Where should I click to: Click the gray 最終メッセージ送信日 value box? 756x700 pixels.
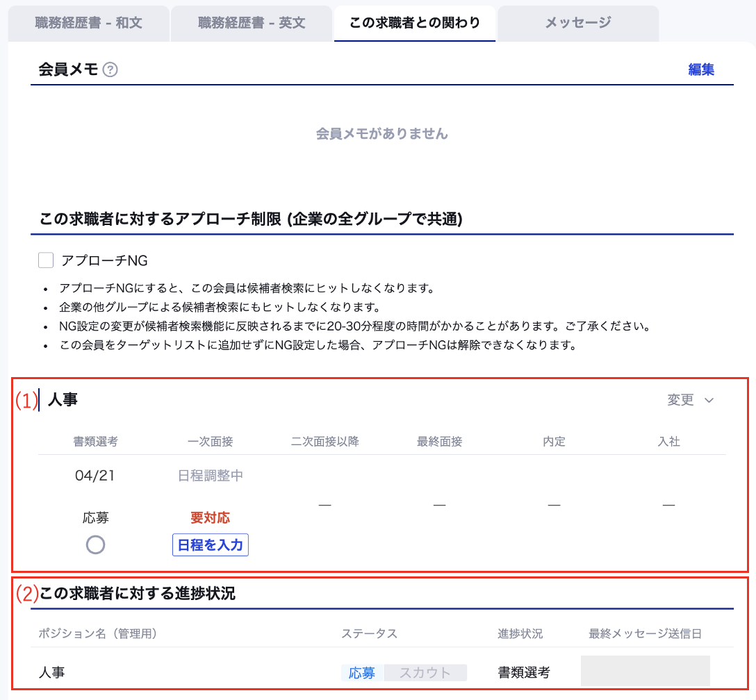645,672
